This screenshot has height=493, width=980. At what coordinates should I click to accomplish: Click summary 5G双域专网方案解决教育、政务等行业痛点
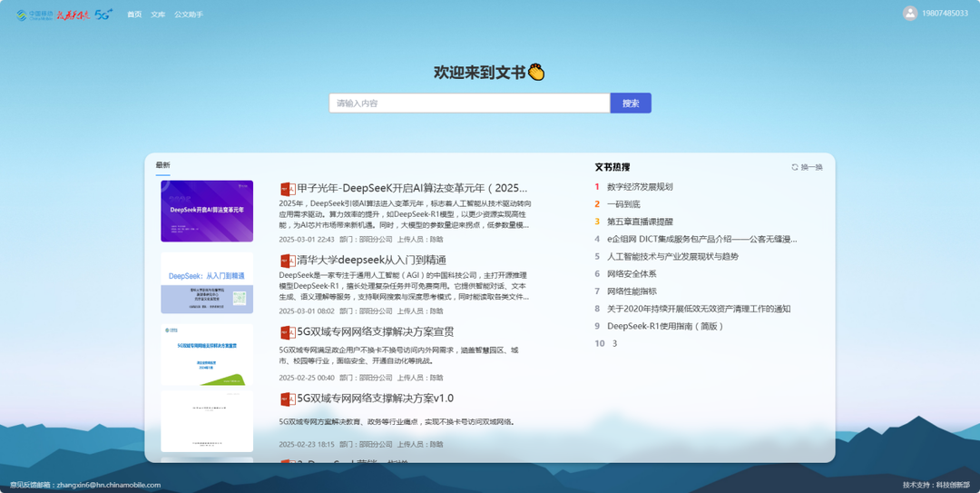click(398, 422)
